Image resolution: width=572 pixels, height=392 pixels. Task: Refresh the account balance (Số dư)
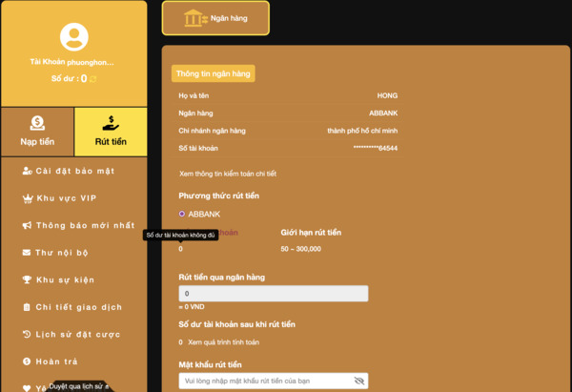[93, 79]
